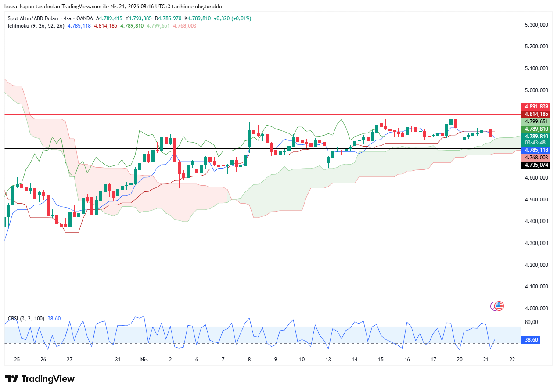Click the blue 4.785,118 price label
557x392 pixels.
click(x=535, y=150)
